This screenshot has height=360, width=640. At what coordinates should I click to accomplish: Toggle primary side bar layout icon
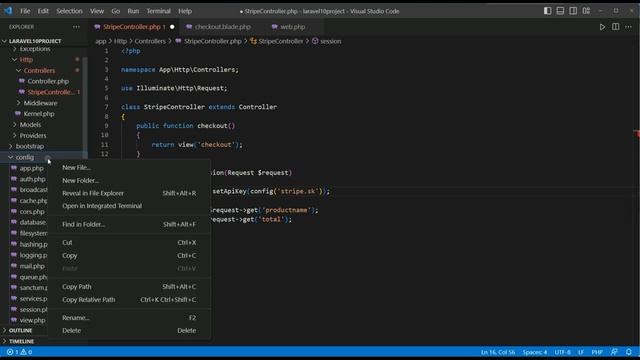(547, 11)
